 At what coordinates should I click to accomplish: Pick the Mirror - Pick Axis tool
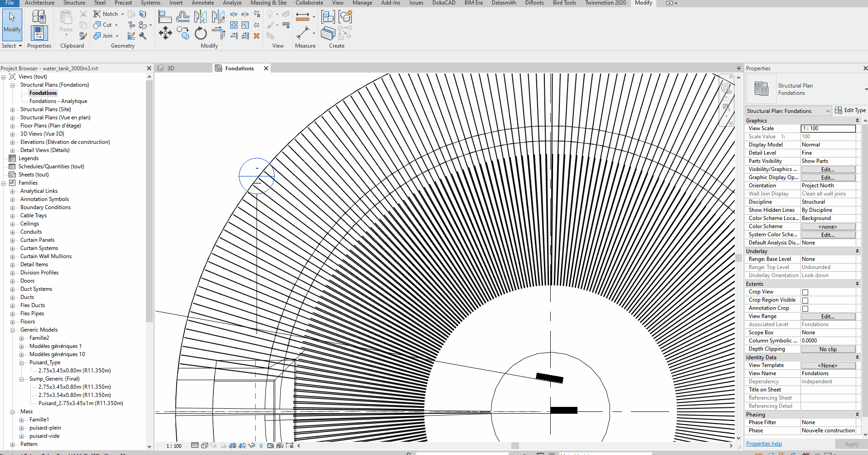(x=200, y=17)
